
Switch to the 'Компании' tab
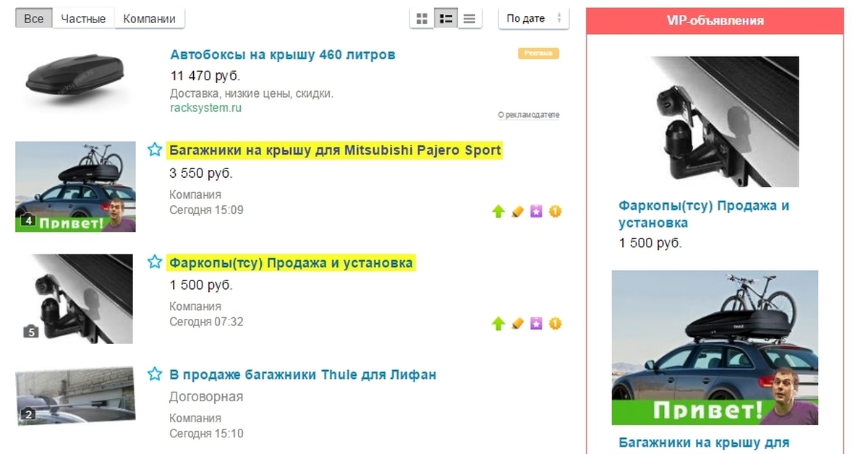click(149, 19)
